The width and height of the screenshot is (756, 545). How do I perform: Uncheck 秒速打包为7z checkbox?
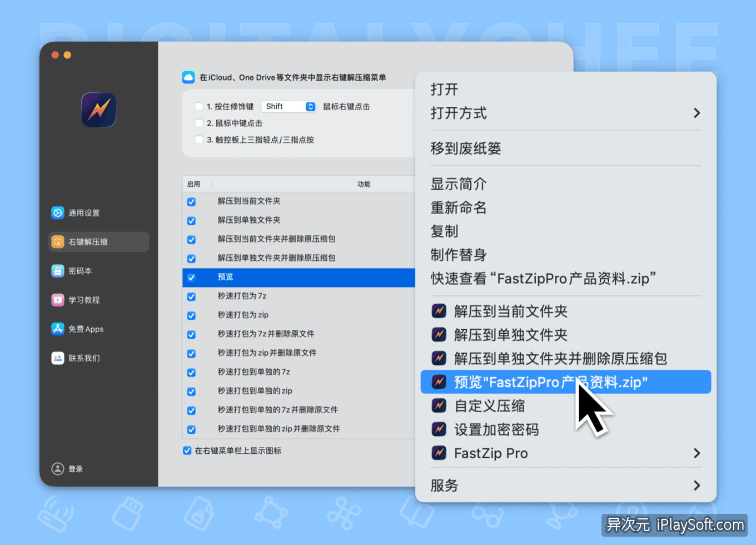(x=191, y=296)
